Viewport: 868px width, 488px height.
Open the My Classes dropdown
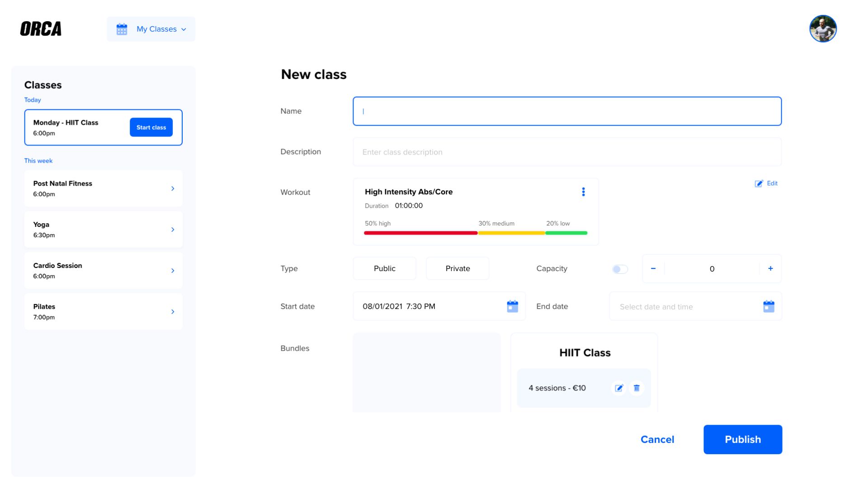tap(151, 29)
